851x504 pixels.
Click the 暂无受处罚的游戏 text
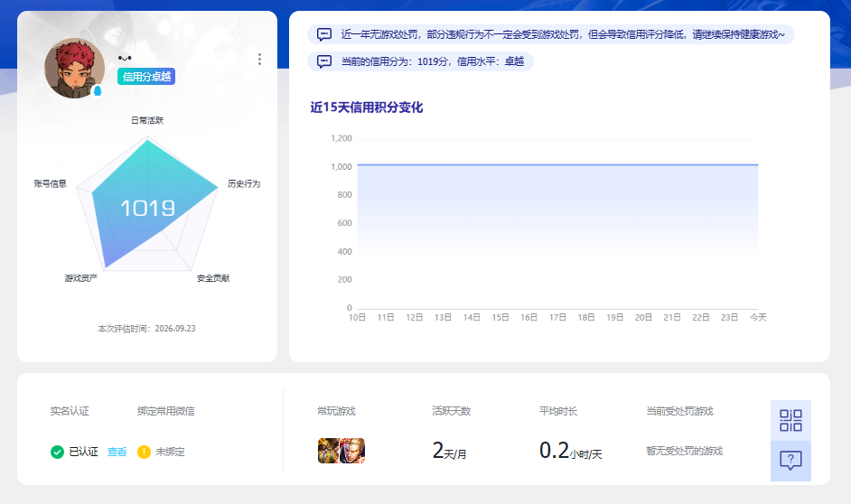coord(685,451)
